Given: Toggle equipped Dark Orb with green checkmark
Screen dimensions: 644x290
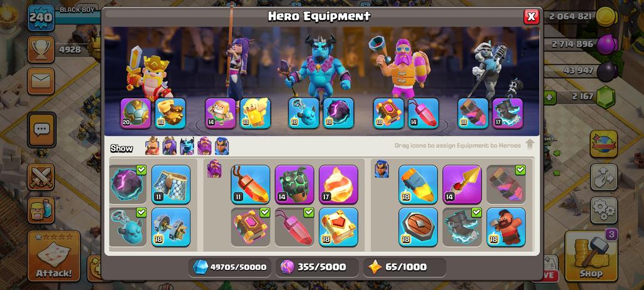Looking at the screenshot, I should coord(128,184).
